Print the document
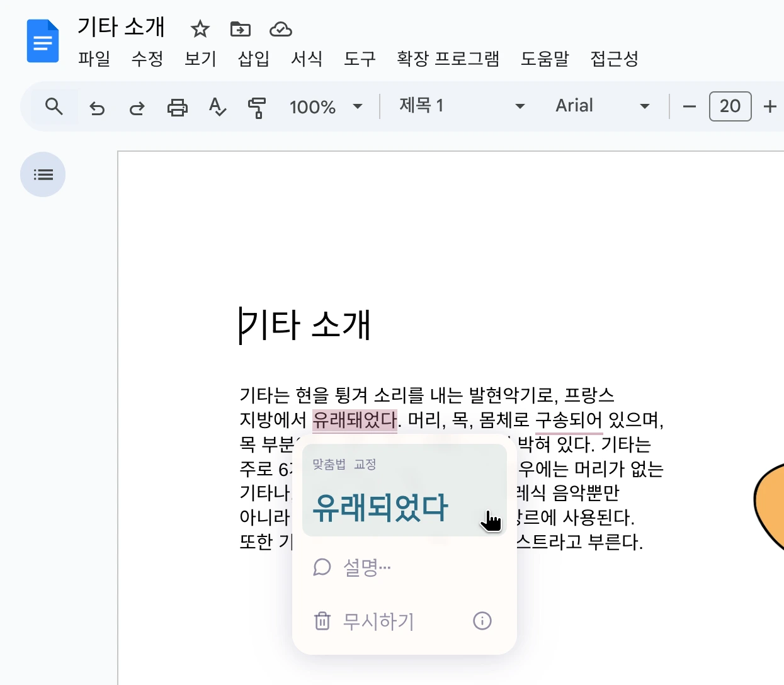Image resolution: width=784 pixels, height=685 pixels. 177,108
